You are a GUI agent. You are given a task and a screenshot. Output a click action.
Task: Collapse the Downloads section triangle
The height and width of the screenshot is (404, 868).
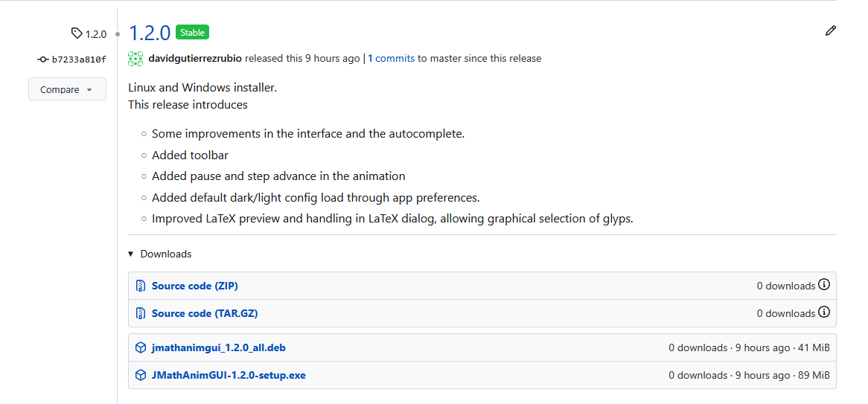click(x=132, y=254)
